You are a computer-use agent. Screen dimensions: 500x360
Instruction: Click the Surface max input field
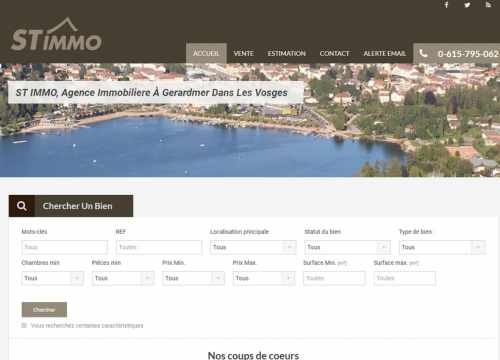pyautogui.click(x=405, y=278)
